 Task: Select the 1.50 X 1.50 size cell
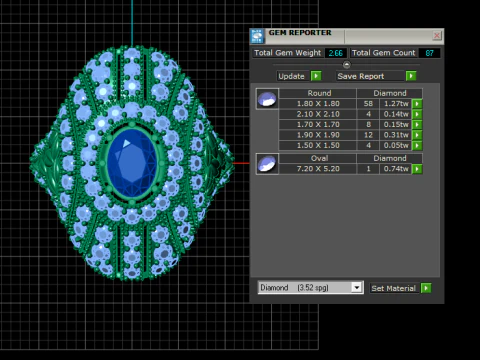click(318, 145)
